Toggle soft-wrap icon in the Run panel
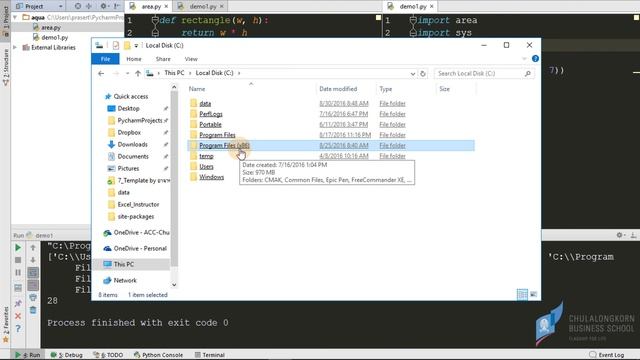Image resolution: width=640 pixels, height=360 pixels. tap(33, 273)
